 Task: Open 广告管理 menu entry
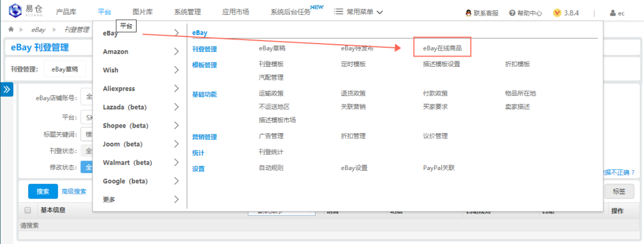(271, 136)
